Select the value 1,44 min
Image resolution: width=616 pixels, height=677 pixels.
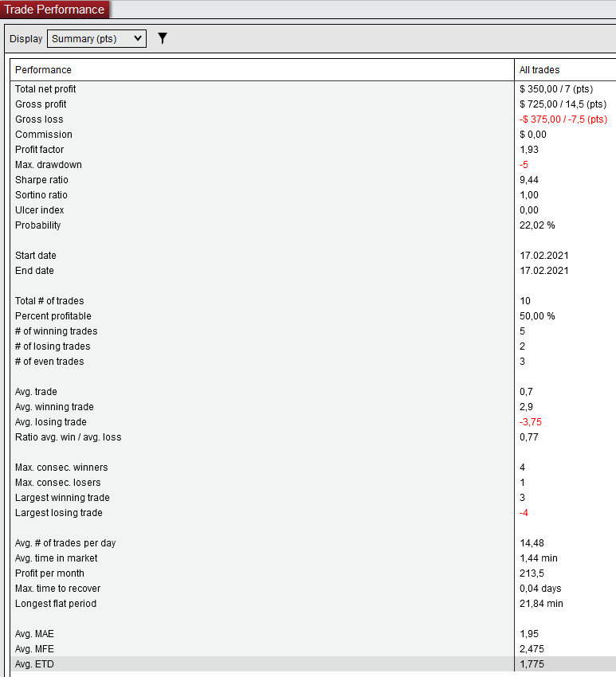(x=538, y=558)
